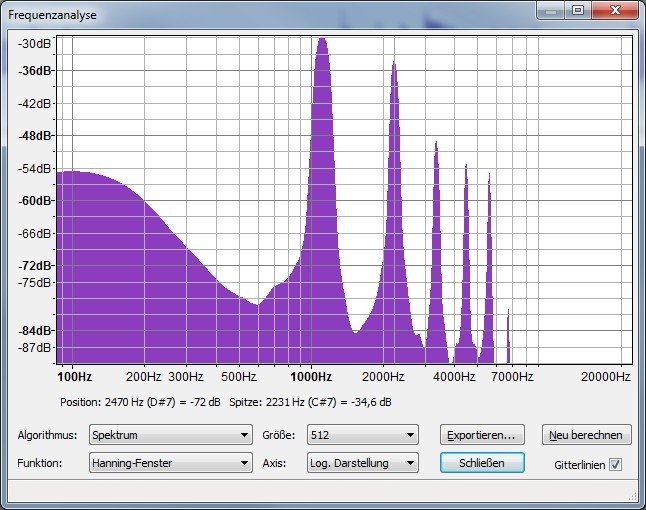Click the Schließen button
This screenshot has width=646, height=510.
click(482, 463)
